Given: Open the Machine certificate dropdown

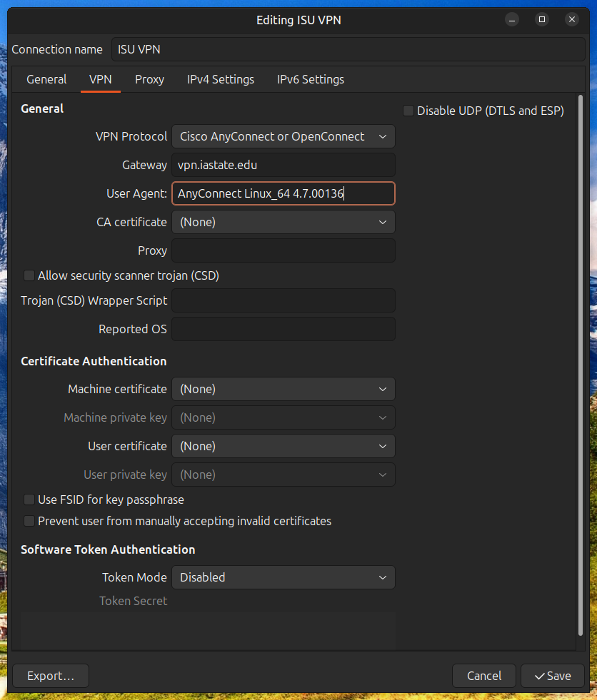Looking at the screenshot, I should (x=284, y=390).
